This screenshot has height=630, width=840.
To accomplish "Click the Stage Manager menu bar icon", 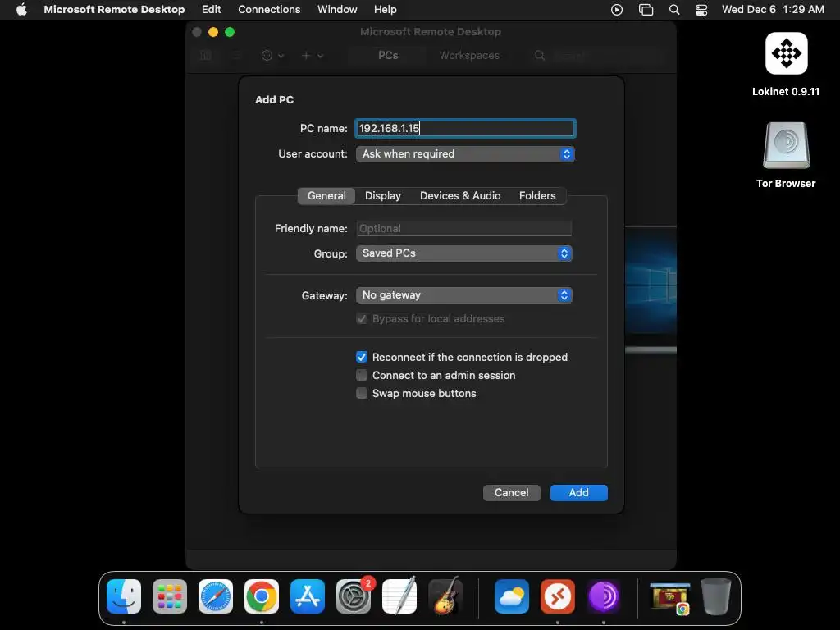I will pos(646,10).
